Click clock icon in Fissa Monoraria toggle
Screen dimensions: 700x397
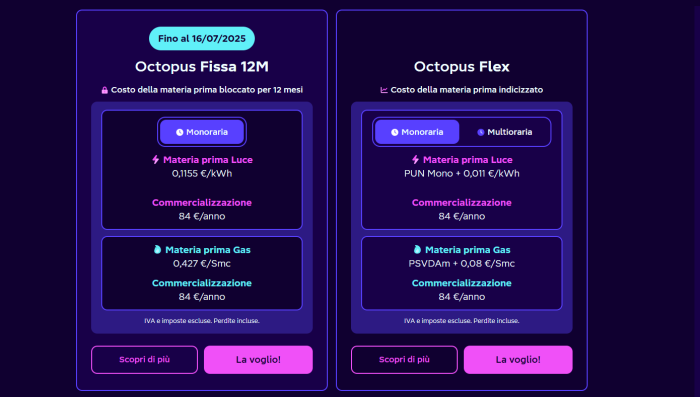click(179, 132)
